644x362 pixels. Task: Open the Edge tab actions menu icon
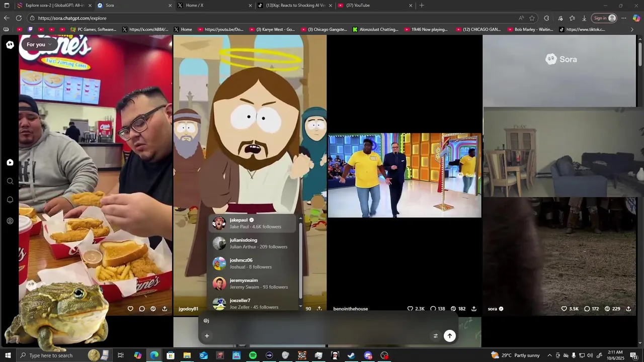[7, 6]
